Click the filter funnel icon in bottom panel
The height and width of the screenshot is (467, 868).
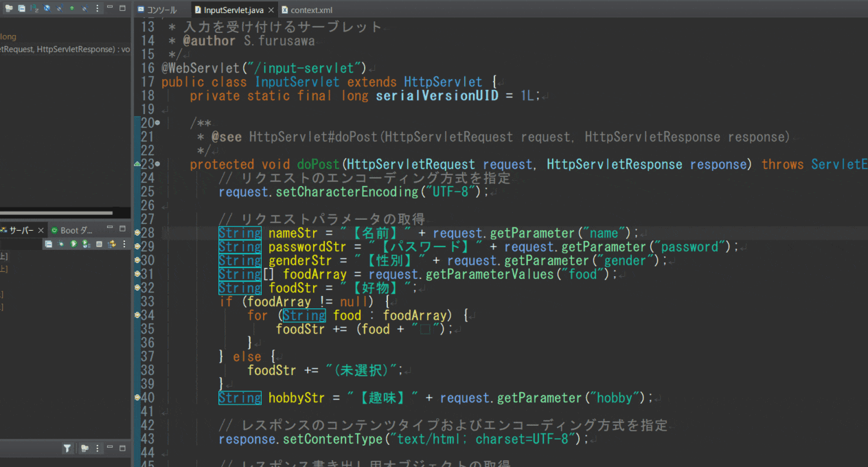coord(66,448)
